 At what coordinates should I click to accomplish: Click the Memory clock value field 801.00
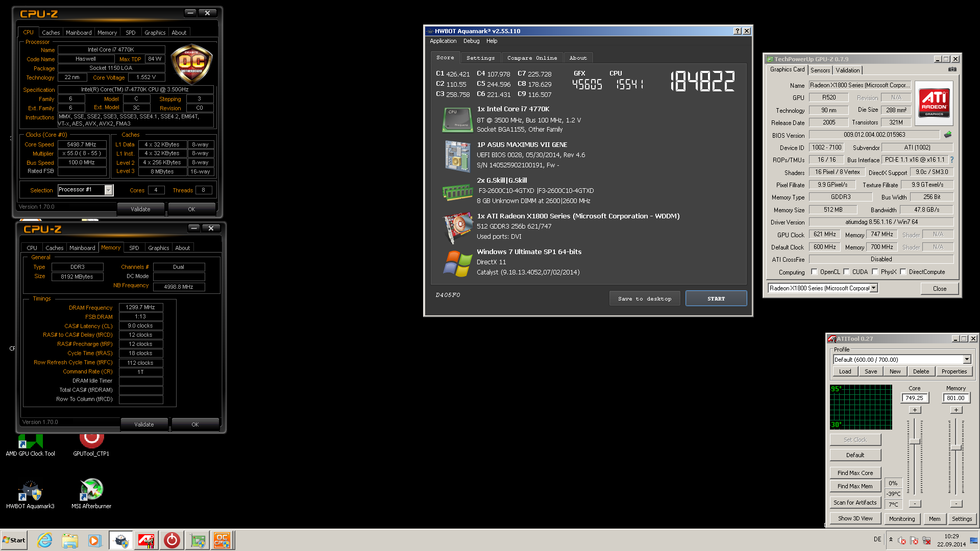tap(955, 398)
